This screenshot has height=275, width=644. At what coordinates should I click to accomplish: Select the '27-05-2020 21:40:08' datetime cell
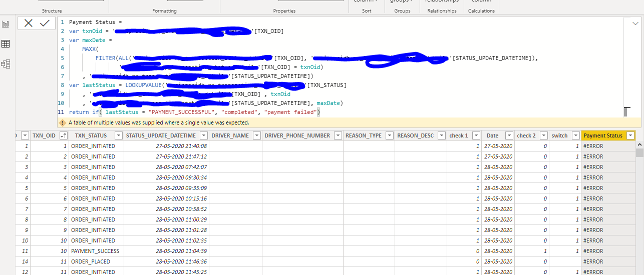[x=166, y=146]
